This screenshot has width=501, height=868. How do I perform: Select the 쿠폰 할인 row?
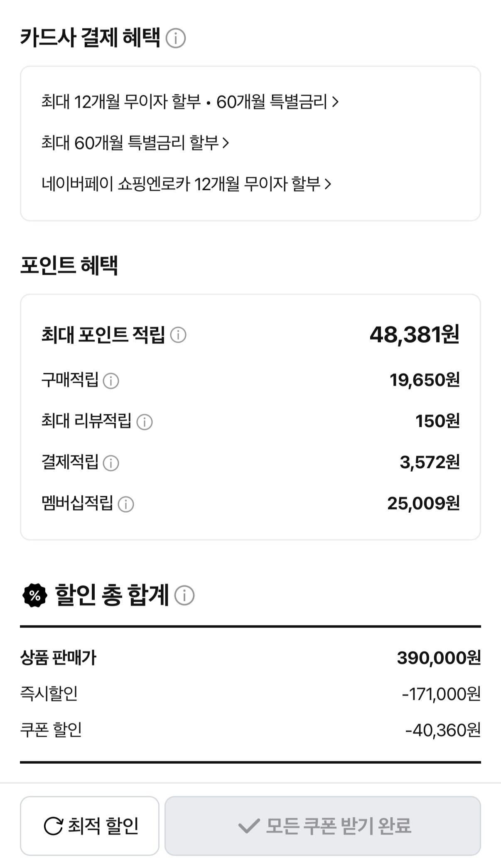[x=250, y=730]
